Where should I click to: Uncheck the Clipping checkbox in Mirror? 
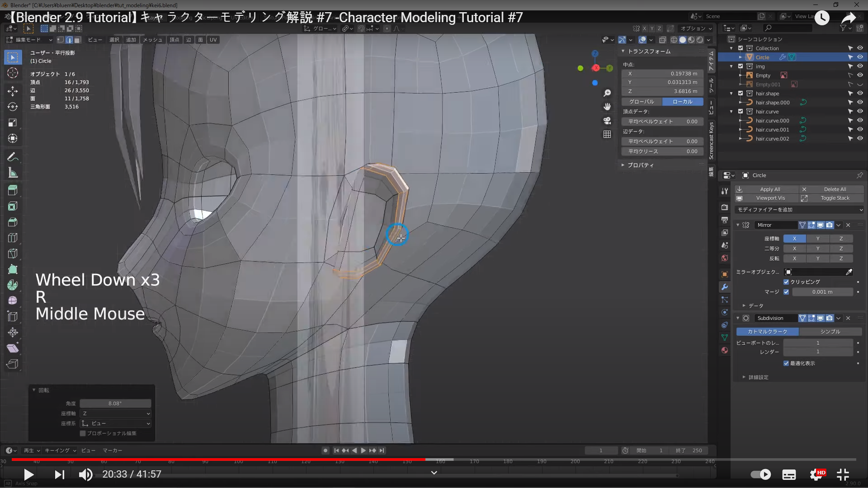786,282
